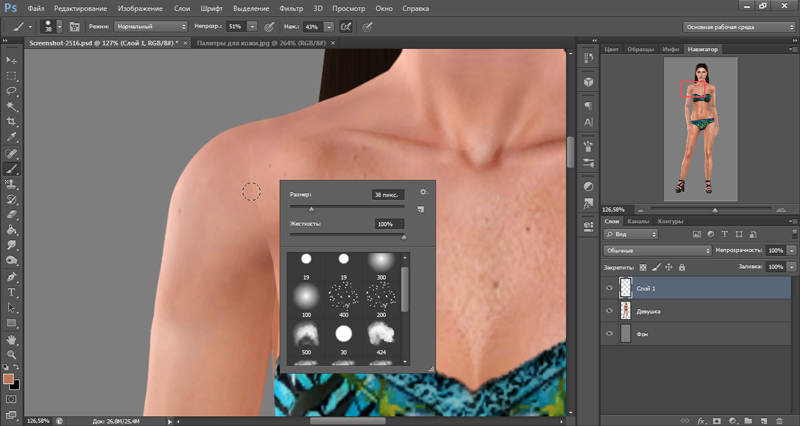This screenshot has height=426, width=800.
Task: Create a new layer
Action: 764,420
